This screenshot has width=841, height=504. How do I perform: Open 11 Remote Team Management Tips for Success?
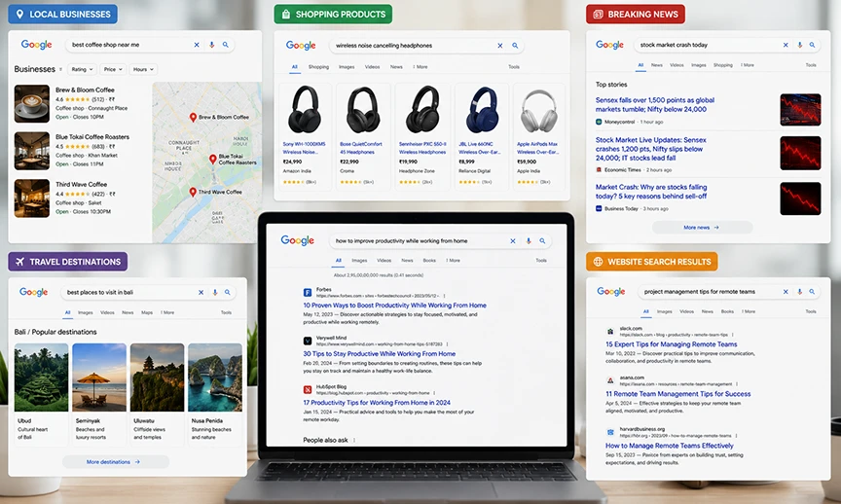click(x=677, y=393)
